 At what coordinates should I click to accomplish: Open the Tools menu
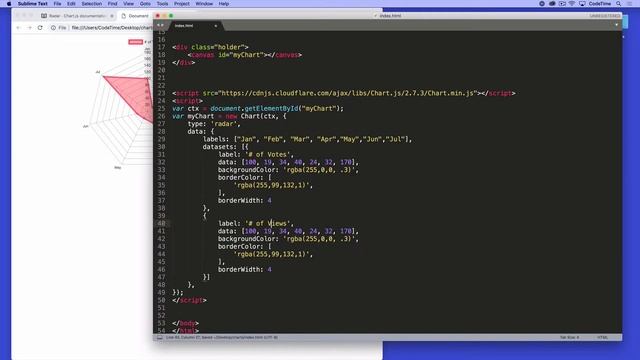pyautogui.click(x=162, y=4)
